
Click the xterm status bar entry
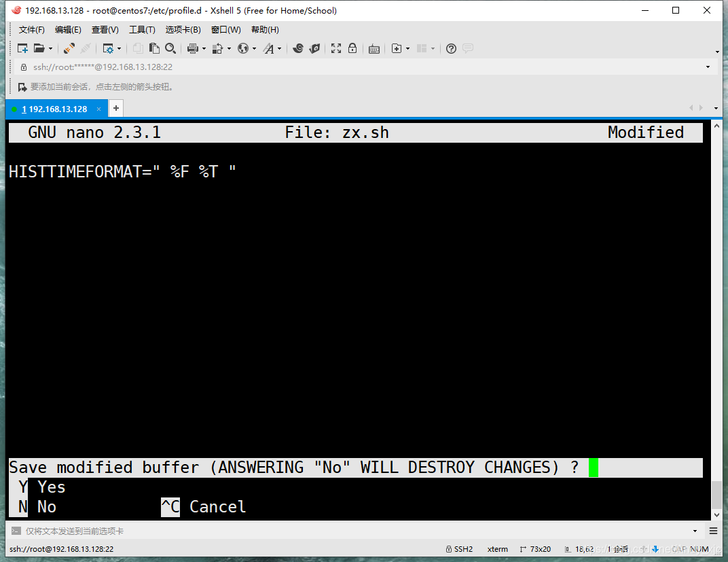point(498,549)
